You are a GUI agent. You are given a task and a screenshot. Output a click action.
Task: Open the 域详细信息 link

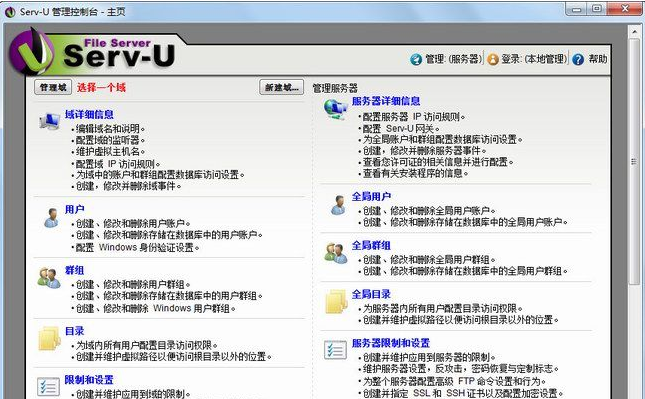[x=89, y=114]
